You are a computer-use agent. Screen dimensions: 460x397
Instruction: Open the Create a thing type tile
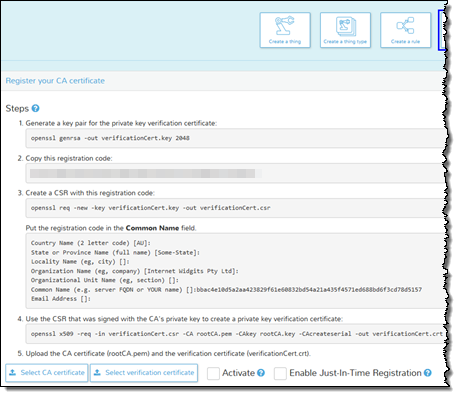pyautogui.click(x=345, y=30)
